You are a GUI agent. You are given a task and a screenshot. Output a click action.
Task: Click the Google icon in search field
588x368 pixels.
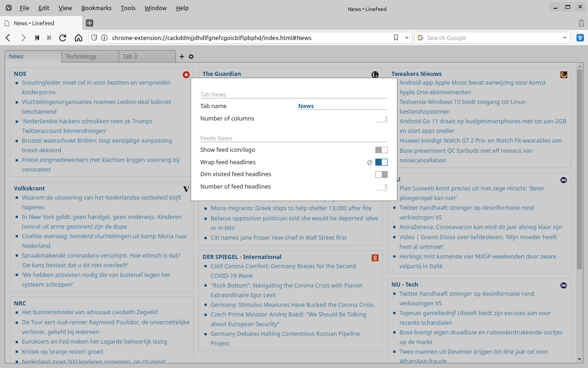click(420, 38)
